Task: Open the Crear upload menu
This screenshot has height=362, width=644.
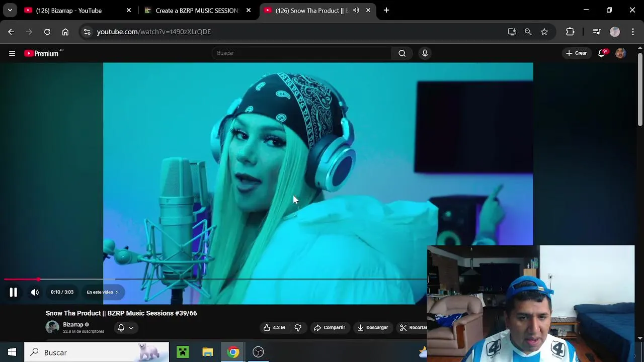Action: [576, 53]
